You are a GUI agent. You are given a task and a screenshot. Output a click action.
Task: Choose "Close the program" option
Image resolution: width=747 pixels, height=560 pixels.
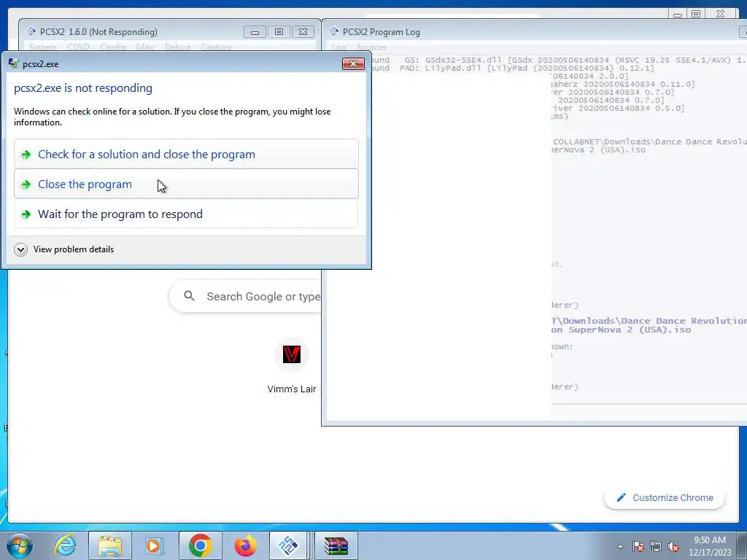click(x=186, y=184)
